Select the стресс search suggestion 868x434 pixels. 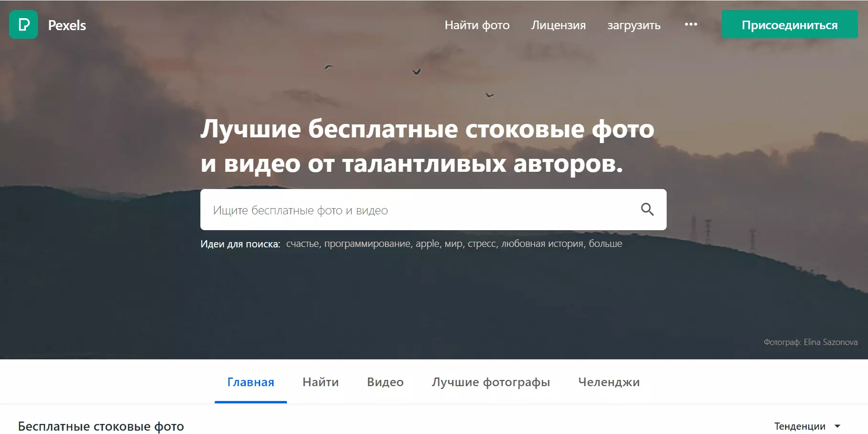click(x=482, y=244)
